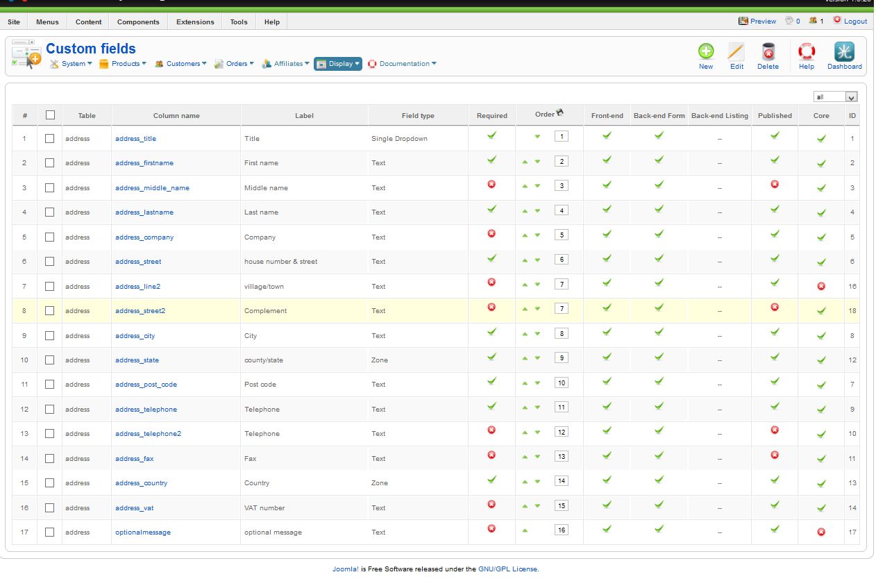Open Help via the lifebuoy icon
Screen dimensions: 876x588
point(806,52)
